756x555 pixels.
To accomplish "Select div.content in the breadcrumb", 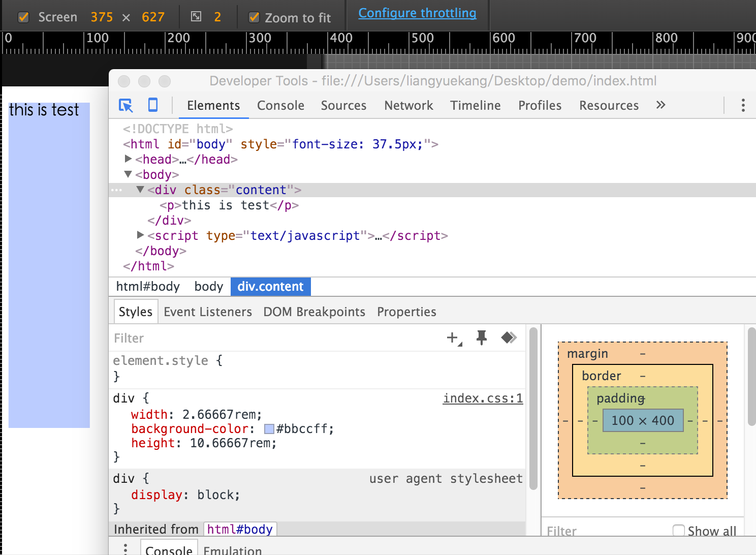I will tap(271, 287).
